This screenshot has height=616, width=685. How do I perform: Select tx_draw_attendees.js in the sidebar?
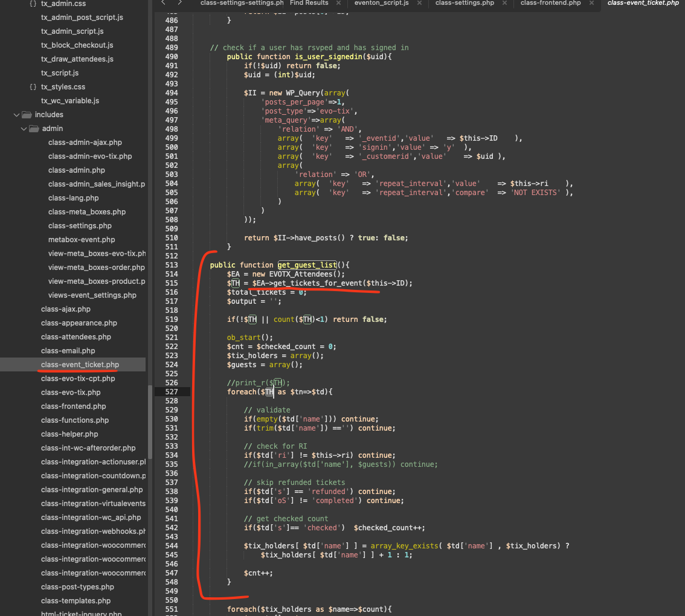[x=77, y=59]
